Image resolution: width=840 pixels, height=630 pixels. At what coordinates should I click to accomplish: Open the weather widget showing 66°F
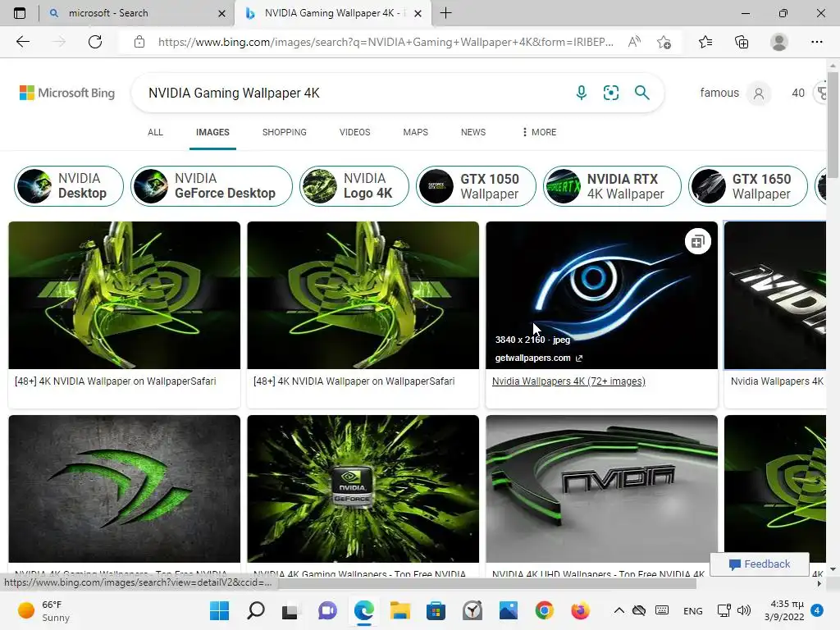click(x=44, y=610)
